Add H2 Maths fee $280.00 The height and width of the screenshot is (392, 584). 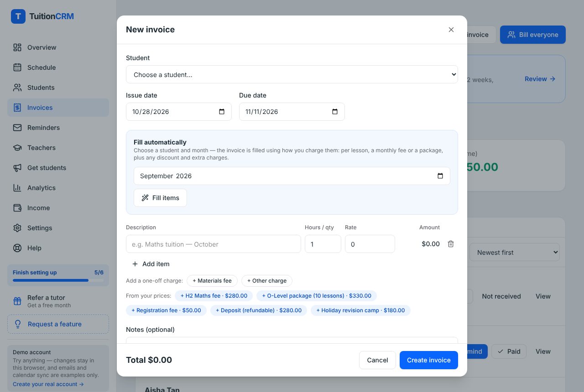pos(214,296)
